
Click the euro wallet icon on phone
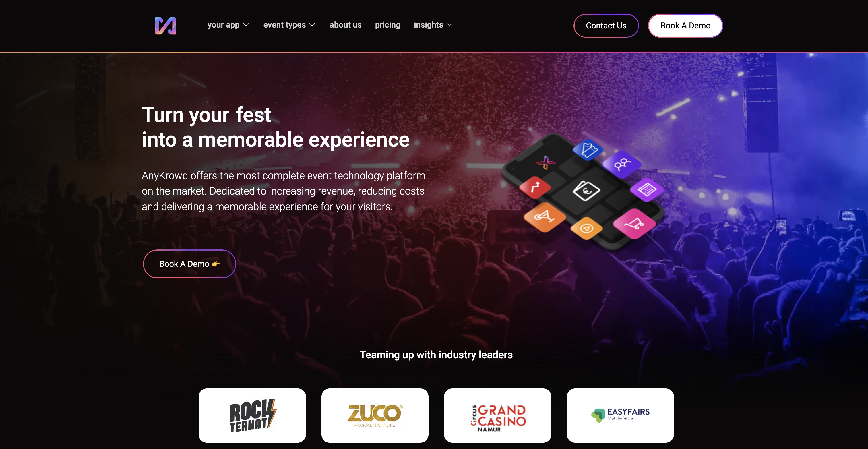(586, 191)
